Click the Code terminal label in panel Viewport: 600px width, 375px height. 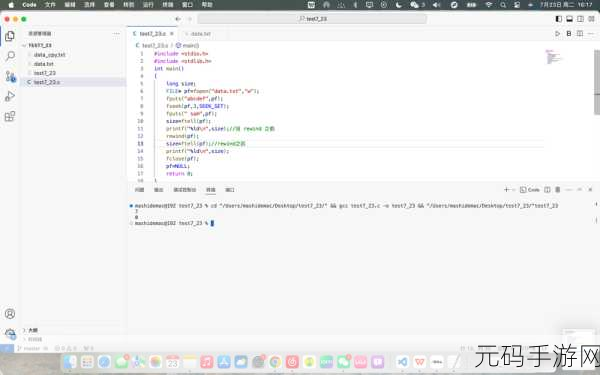pos(530,189)
